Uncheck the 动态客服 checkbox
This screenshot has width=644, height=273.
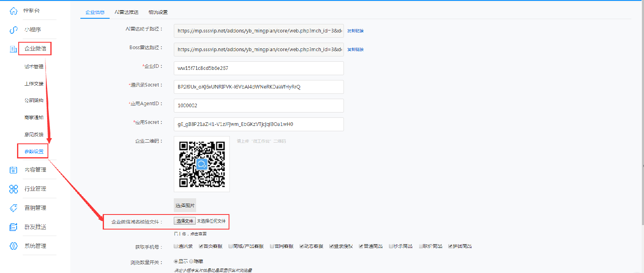click(x=302, y=246)
